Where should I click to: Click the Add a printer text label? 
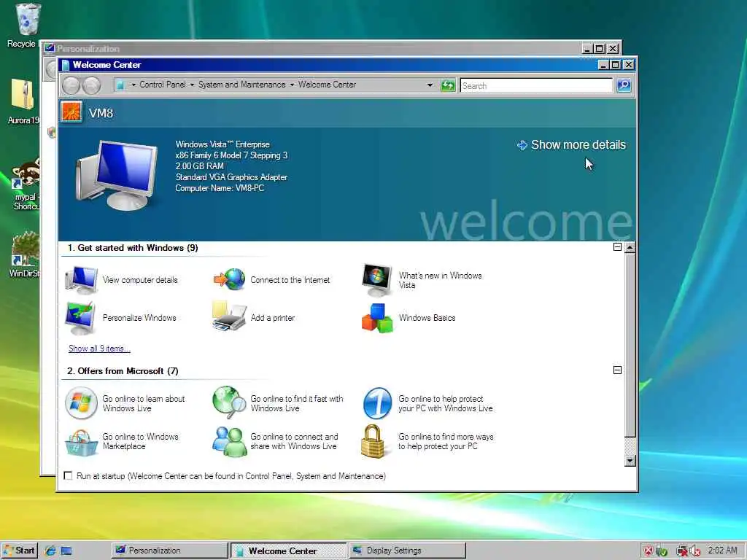[273, 318]
